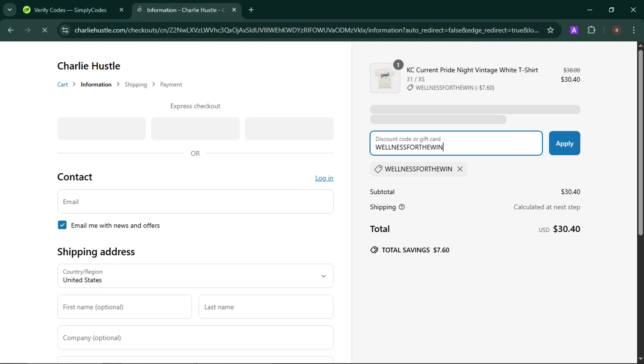
Task: Click the first express checkout placeholder button
Action: tap(102, 128)
